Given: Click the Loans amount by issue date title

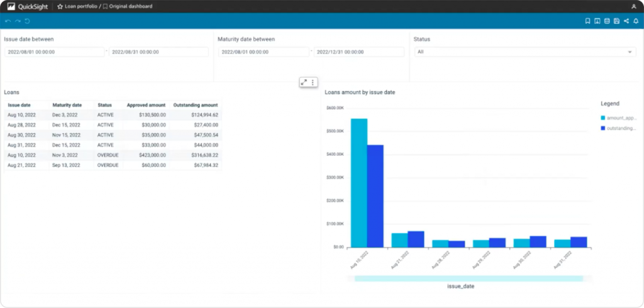Looking at the screenshot, I should click(x=360, y=92).
